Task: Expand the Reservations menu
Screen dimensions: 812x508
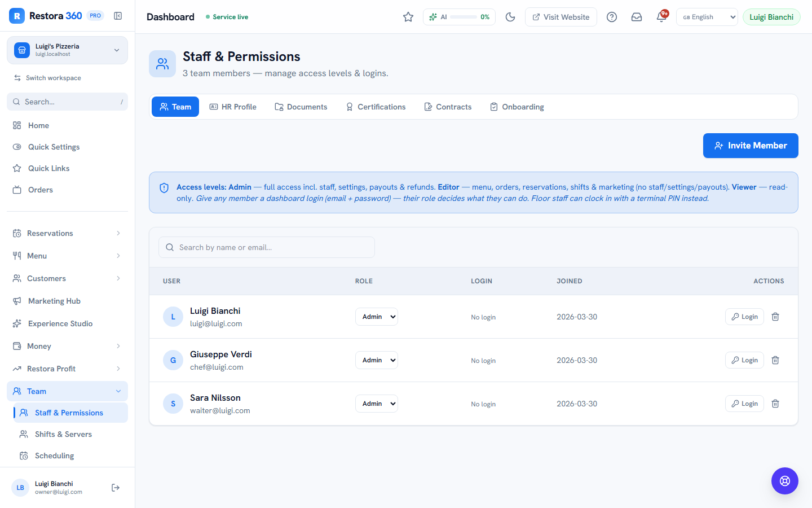Action: (67, 233)
